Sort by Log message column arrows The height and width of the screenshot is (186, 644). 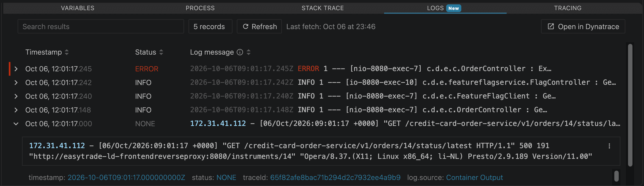pyautogui.click(x=249, y=52)
